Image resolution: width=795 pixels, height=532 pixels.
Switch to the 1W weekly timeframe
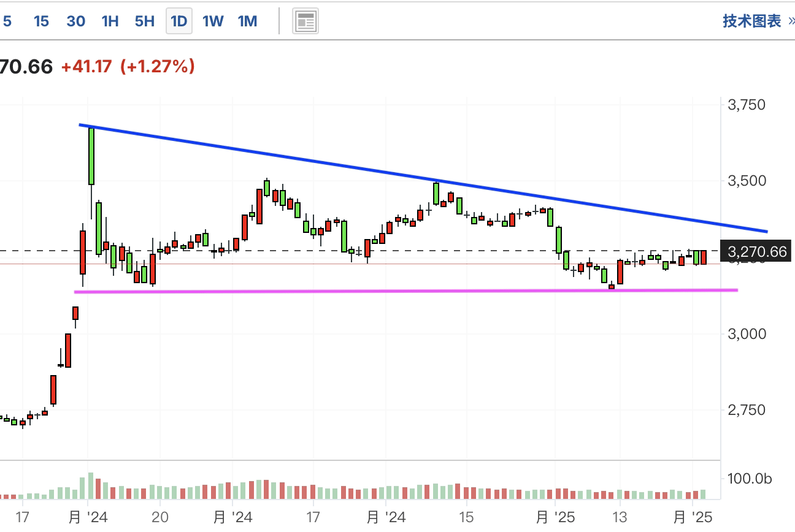[213, 21]
